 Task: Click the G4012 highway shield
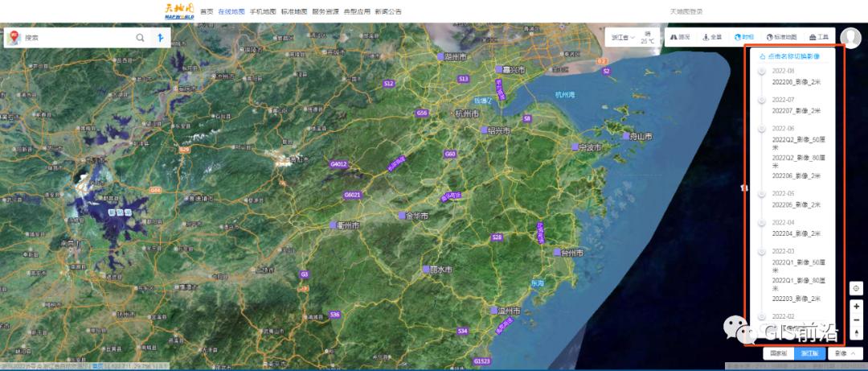(x=338, y=164)
